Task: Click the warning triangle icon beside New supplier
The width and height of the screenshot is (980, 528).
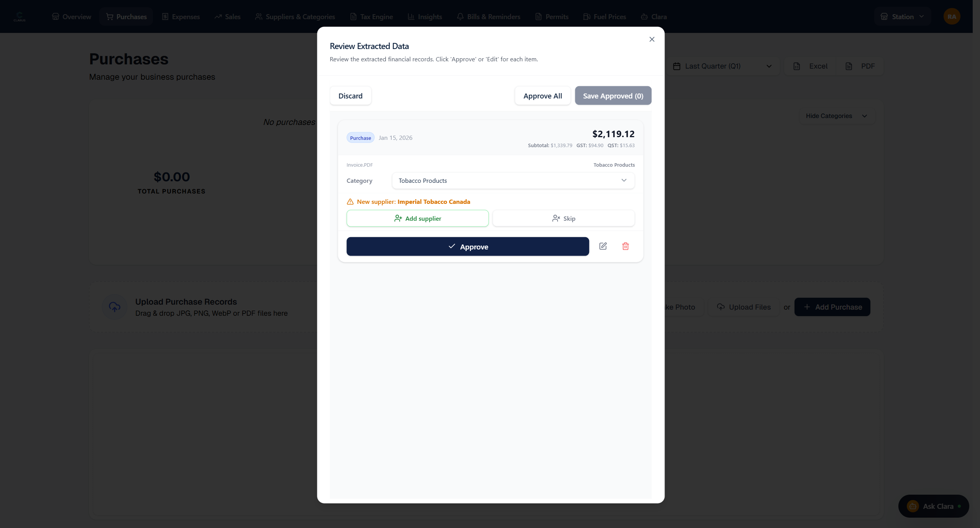Action: pyautogui.click(x=350, y=202)
